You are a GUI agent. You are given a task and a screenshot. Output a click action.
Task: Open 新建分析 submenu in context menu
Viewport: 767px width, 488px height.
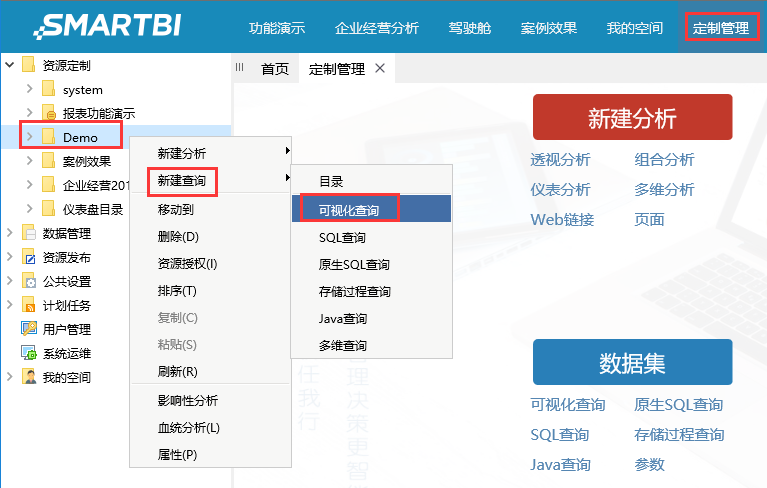[x=211, y=153]
